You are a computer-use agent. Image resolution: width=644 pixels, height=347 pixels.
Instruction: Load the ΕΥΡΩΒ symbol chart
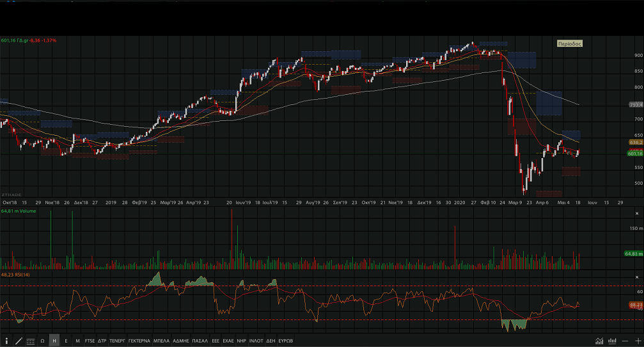point(286,341)
